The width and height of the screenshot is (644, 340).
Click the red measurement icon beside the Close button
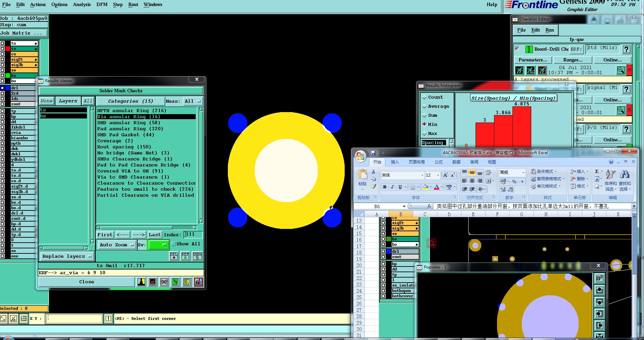[x=153, y=282]
